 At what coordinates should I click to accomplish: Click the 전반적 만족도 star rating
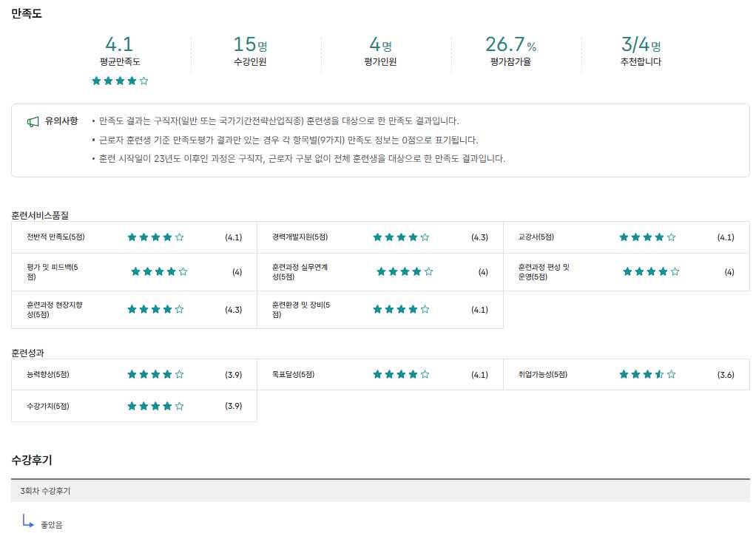point(155,237)
